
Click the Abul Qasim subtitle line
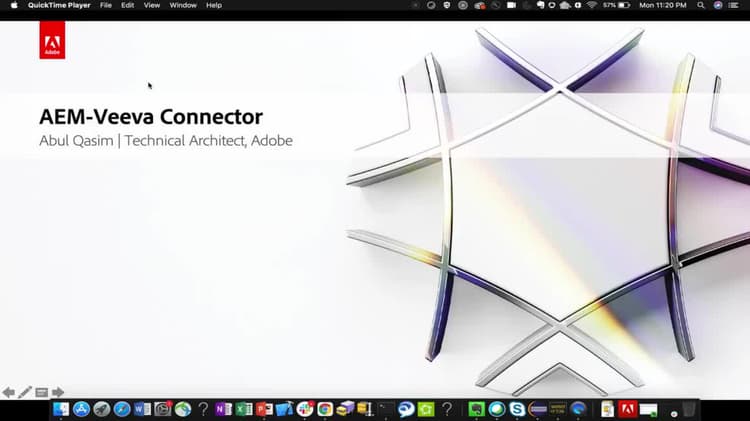166,141
